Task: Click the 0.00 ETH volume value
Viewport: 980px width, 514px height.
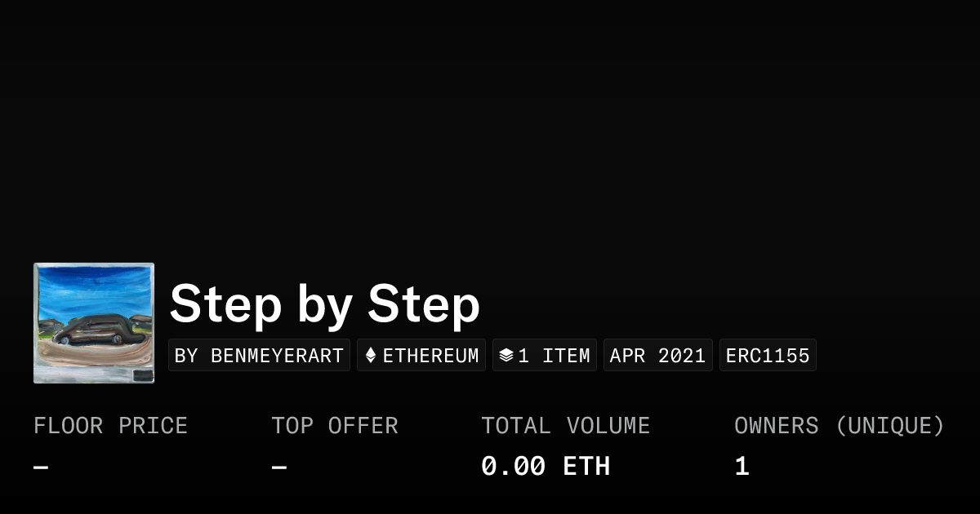Action: click(x=546, y=467)
